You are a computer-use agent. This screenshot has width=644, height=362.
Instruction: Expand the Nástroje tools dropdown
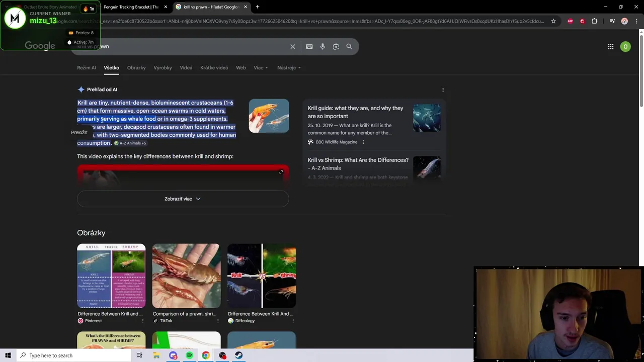point(289,68)
